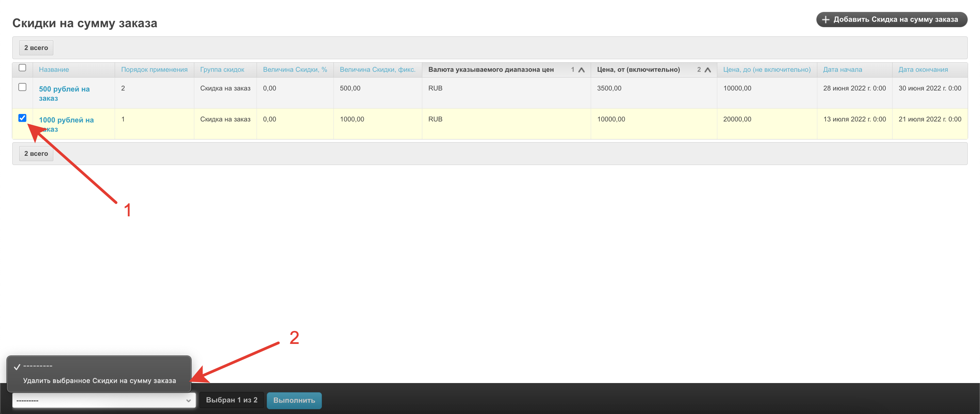Click the sort arrow on 'Цена, от' column
This screenshot has width=980, height=414.
click(707, 70)
